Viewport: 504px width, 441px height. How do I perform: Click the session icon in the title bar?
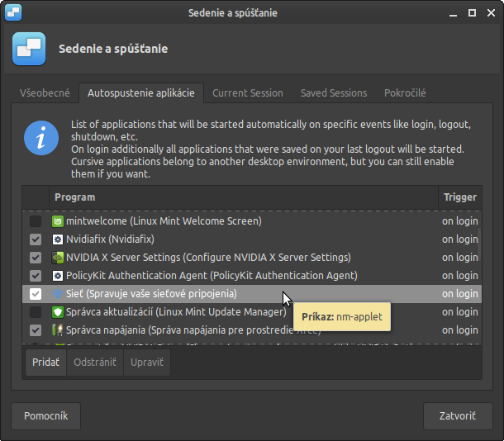13,12
